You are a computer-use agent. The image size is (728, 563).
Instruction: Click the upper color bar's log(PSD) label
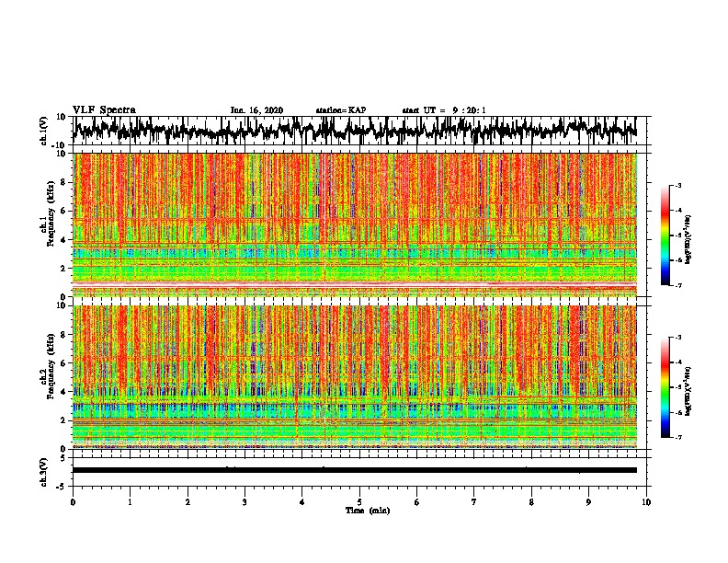(x=688, y=240)
